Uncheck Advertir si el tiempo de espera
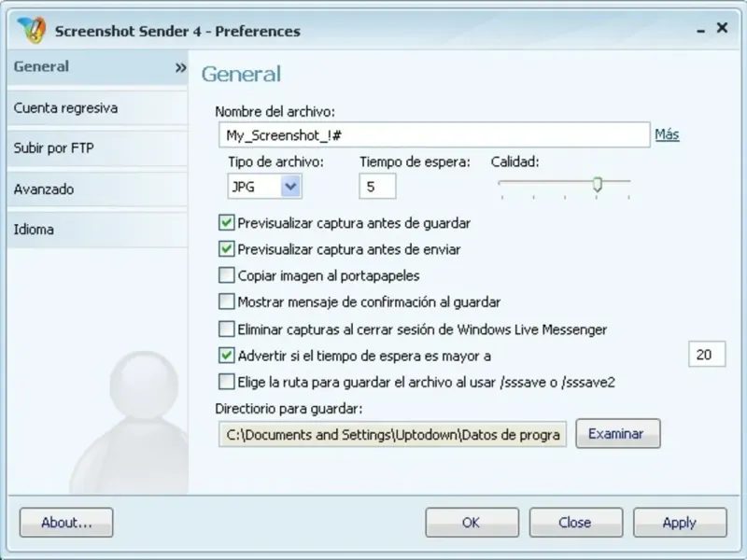Screen dimensions: 747x560 pyautogui.click(x=226, y=355)
